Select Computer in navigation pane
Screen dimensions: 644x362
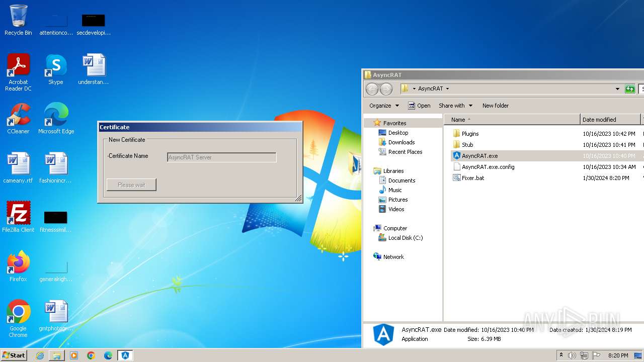(x=395, y=228)
